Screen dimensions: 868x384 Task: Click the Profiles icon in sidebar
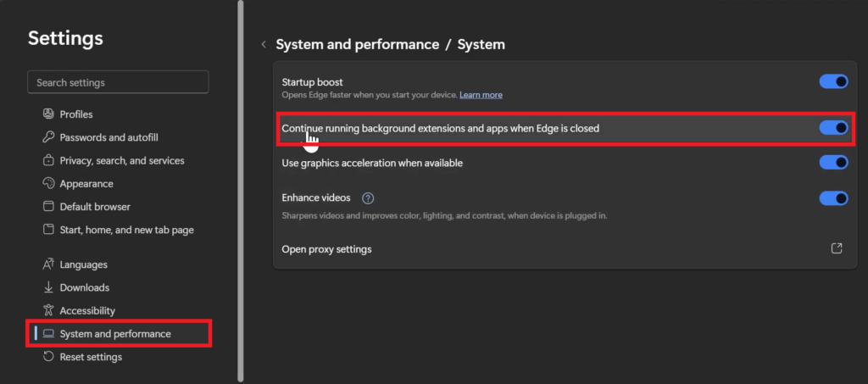coord(48,114)
